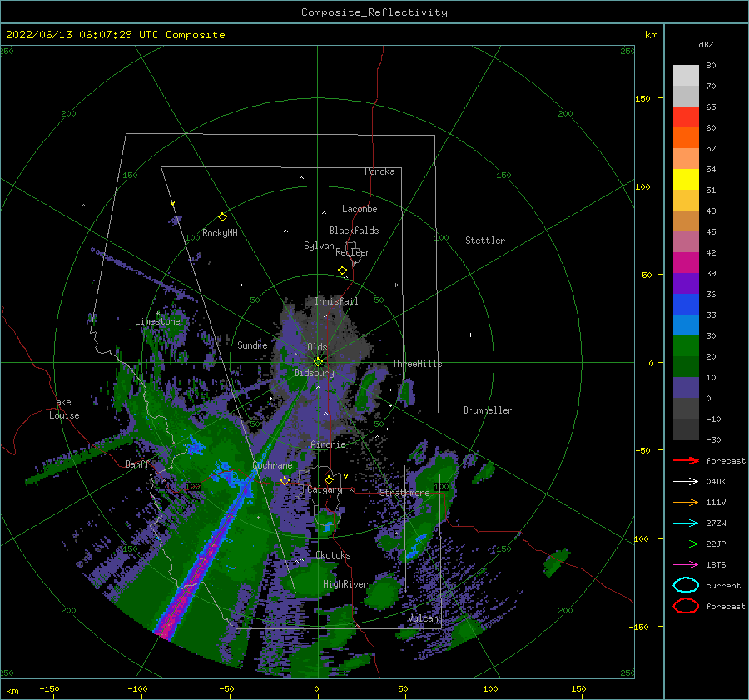Click the Drumheller city label
Viewport: 749px width, 700px height.
coord(488,410)
